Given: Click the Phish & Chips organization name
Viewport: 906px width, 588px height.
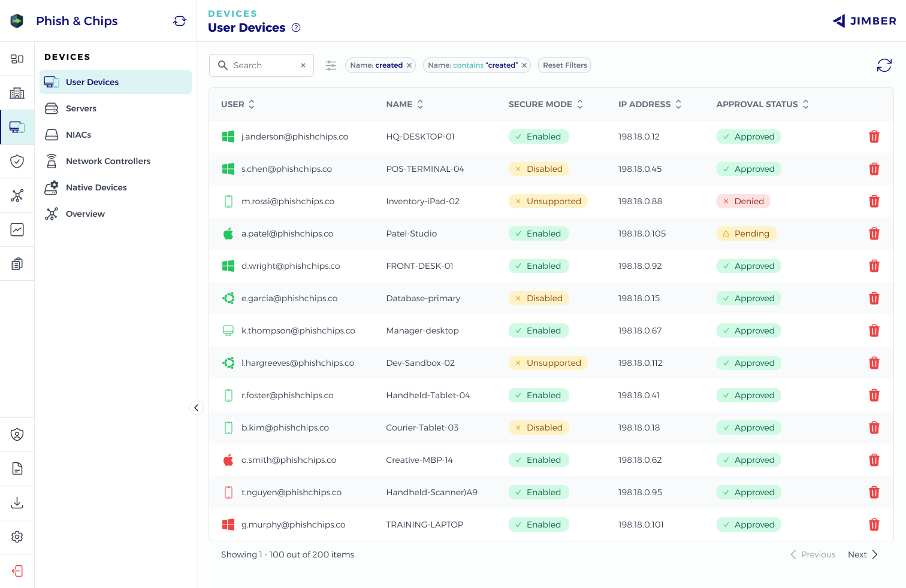Looking at the screenshot, I should [77, 21].
